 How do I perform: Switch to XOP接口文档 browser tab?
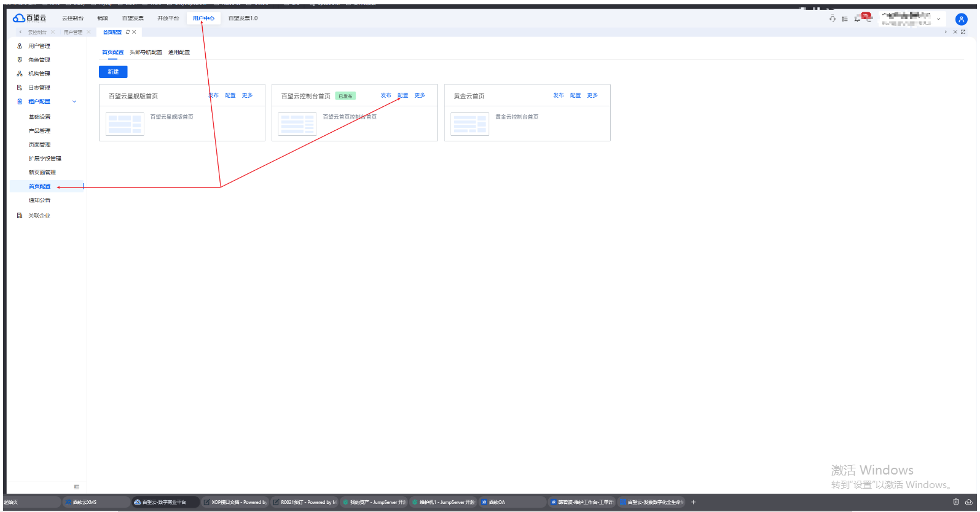(235, 502)
